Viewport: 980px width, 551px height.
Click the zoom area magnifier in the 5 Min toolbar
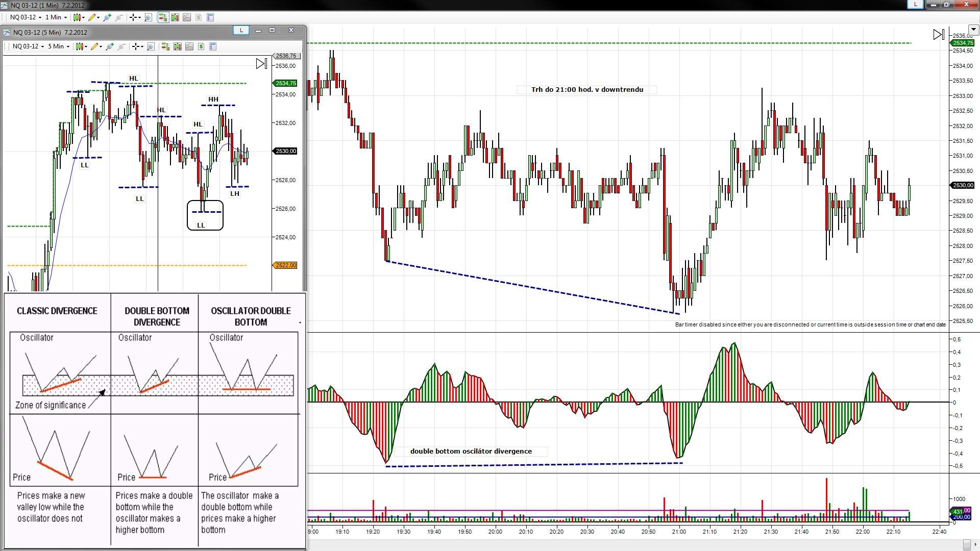[x=151, y=46]
